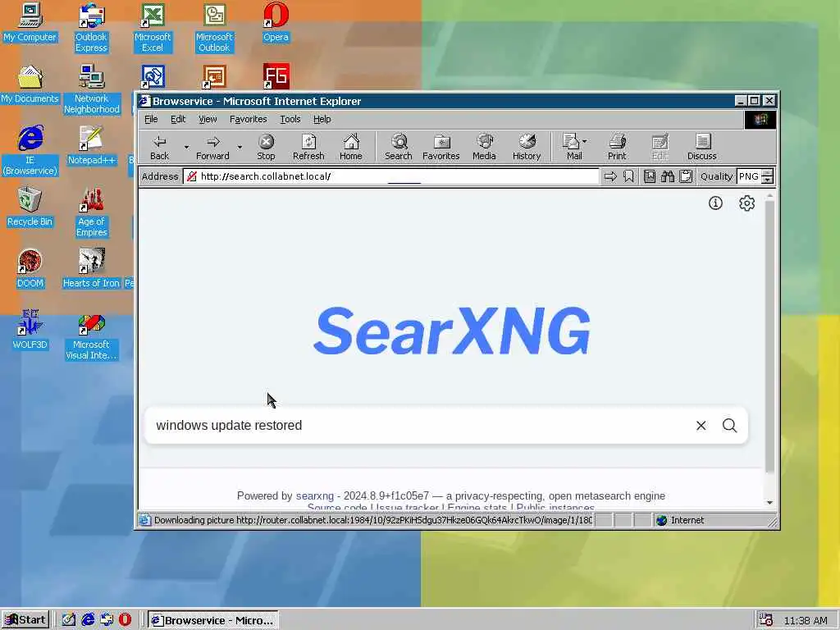This screenshot has width=840, height=630.
Task: Click the Quality field showing PNG
Action: pos(749,176)
